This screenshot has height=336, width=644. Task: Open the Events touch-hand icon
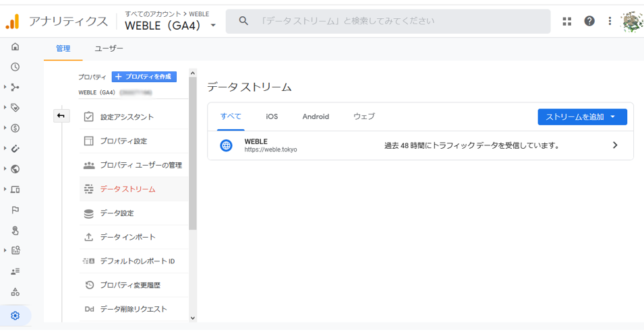16,230
